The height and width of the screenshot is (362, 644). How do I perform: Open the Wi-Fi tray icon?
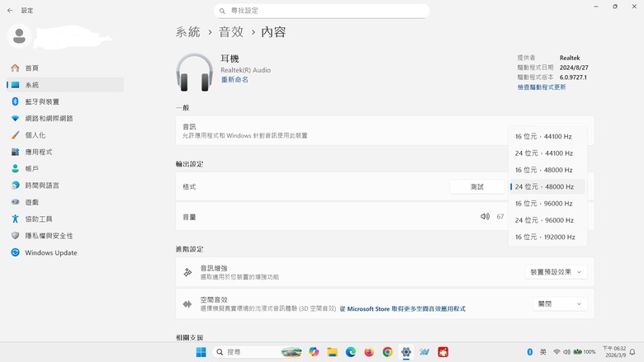pyautogui.click(x=556, y=352)
